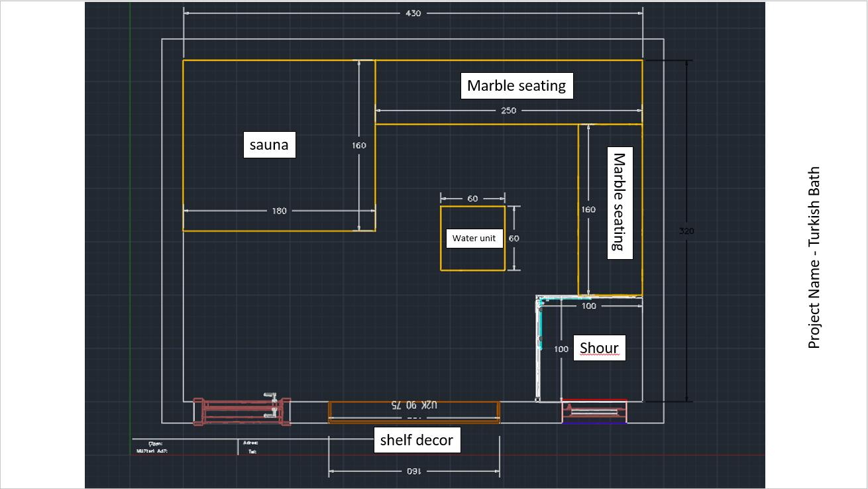The width and height of the screenshot is (868, 489).
Task: Select the orange shelf block labeled U2K 90 75
Action: coord(414,410)
